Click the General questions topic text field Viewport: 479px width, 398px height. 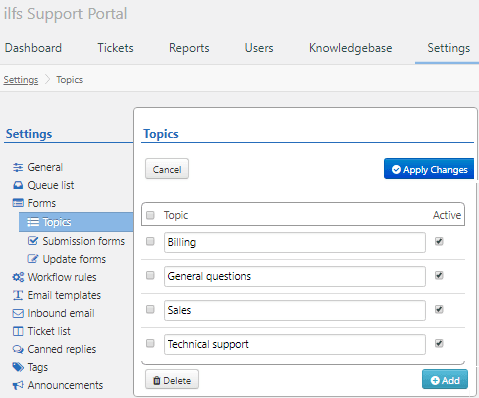click(295, 276)
